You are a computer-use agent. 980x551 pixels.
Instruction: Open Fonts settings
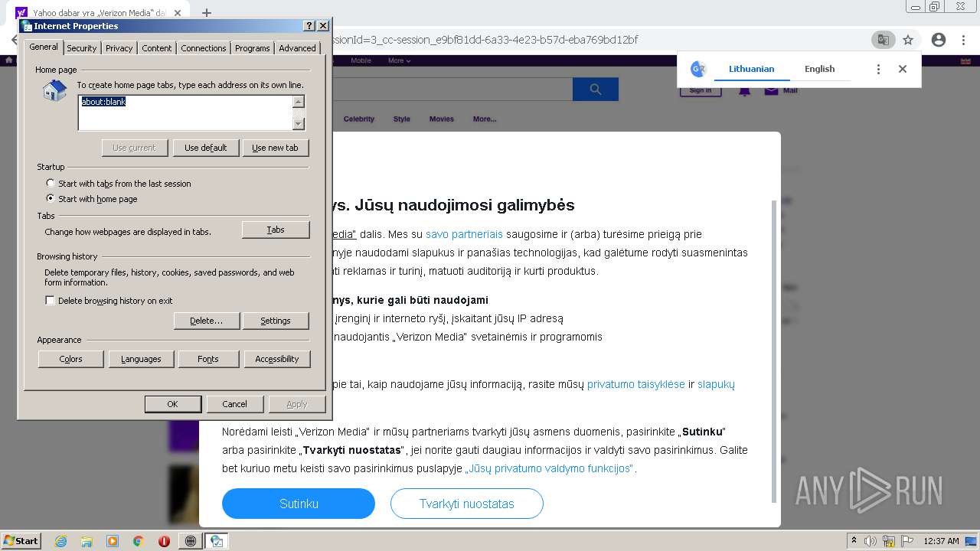(x=208, y=359)
